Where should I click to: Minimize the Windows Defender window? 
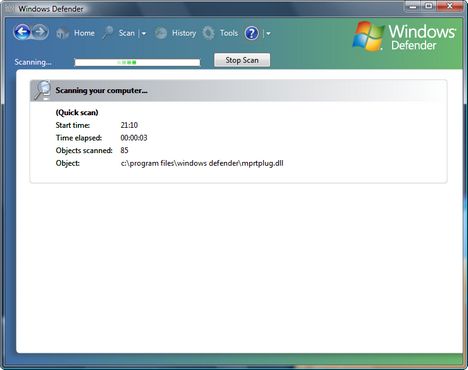pyautogui.click(x=413, y=6)
